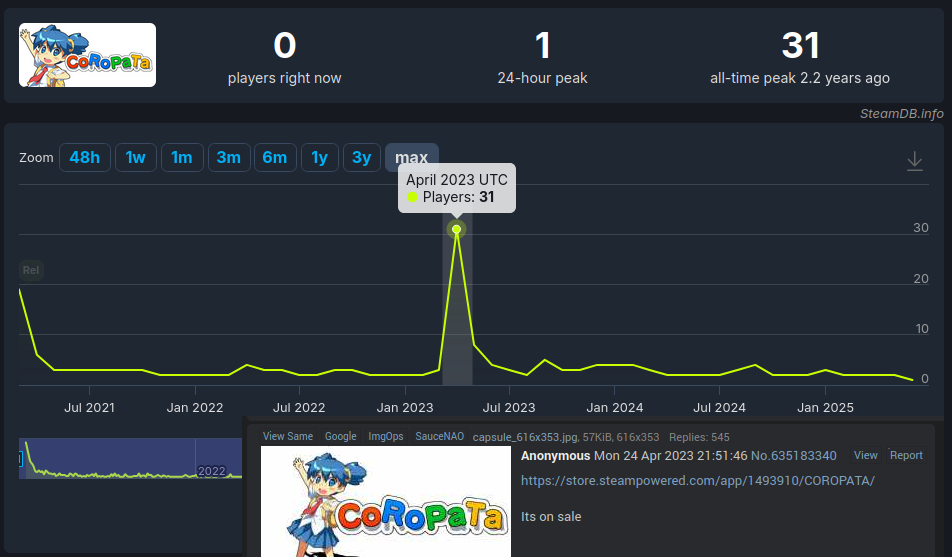Open the SauceNAO link
Image resolution: width=952 pixels, height=557 pixels.
pyautogui.click(x=440, y=436)
